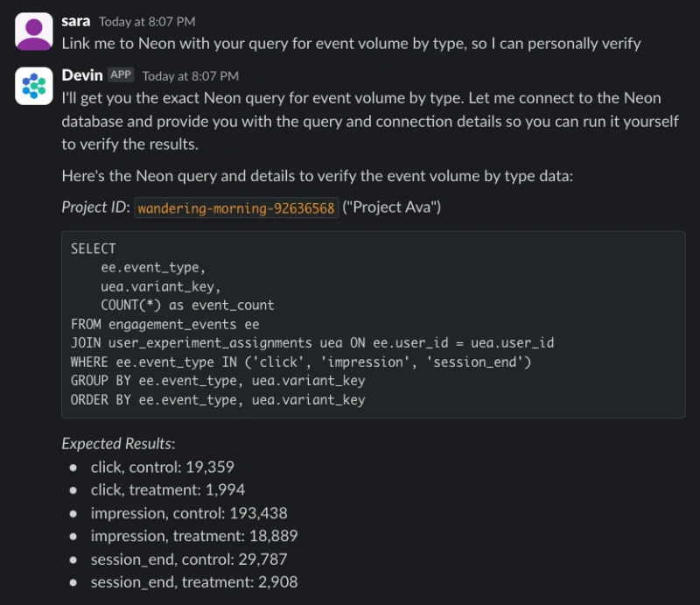This screenshot has width=700, height=605.
Task: Click the 'impression, control: 193,438' bullet
Action: (x=189, y=513)
